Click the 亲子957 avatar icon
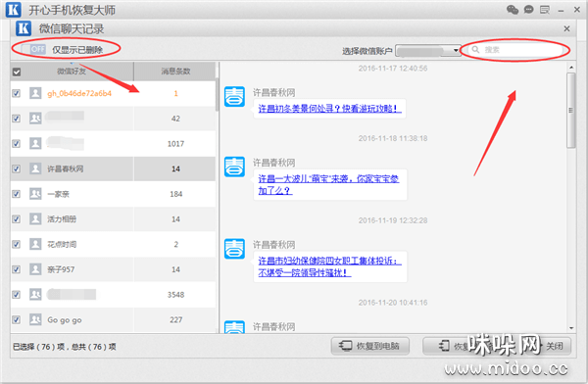The image size is (588, 384). point(35,268)
